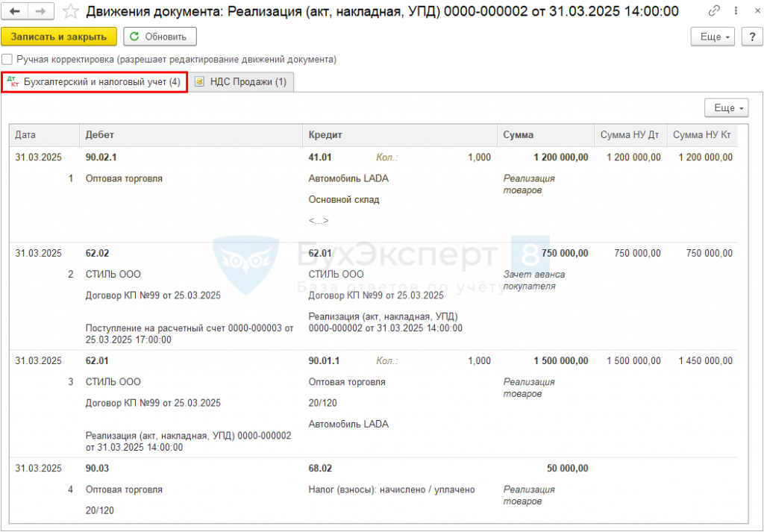The width and height of the screenshot is (764, 532).
Task: Click the "<...>" truncated subconto entry
Action: click(x=319, y=221)
